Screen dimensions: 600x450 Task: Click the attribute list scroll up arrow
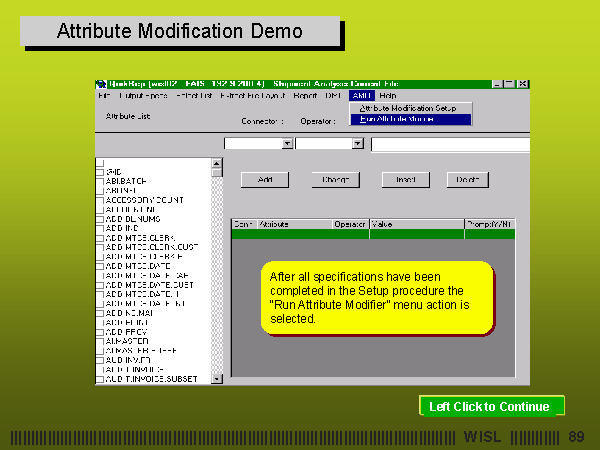(217, 163)
